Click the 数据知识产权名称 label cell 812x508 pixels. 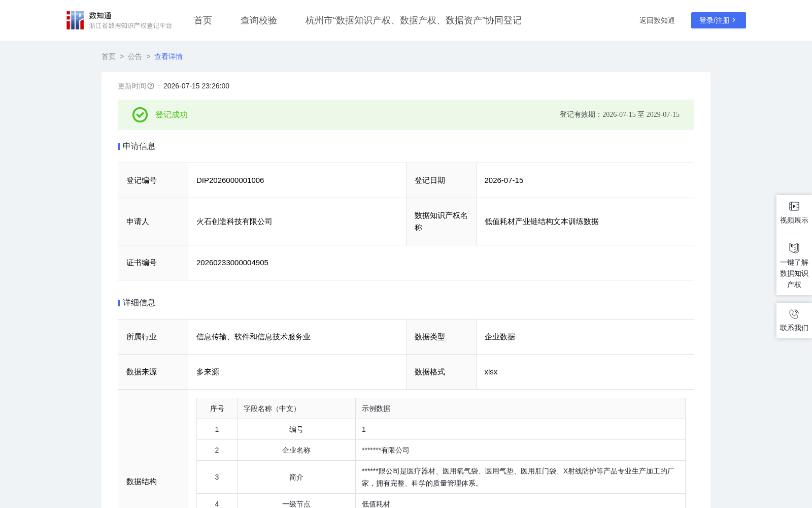pyautogui.click(x=441, y=221)
